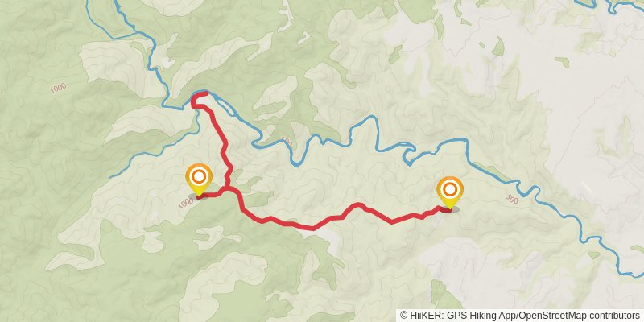
Task: Select the red trail hook at the river crossing
Action: (199, 100)
